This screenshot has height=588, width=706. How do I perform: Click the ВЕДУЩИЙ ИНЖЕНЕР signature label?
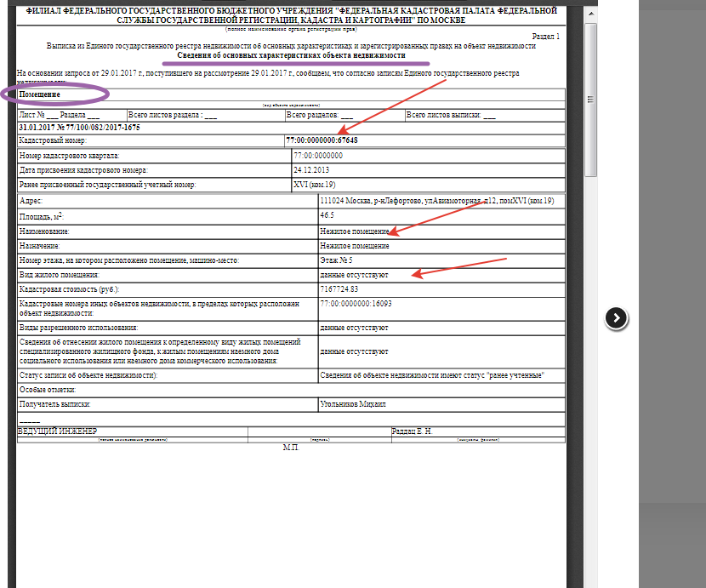(x=57, y=431)
